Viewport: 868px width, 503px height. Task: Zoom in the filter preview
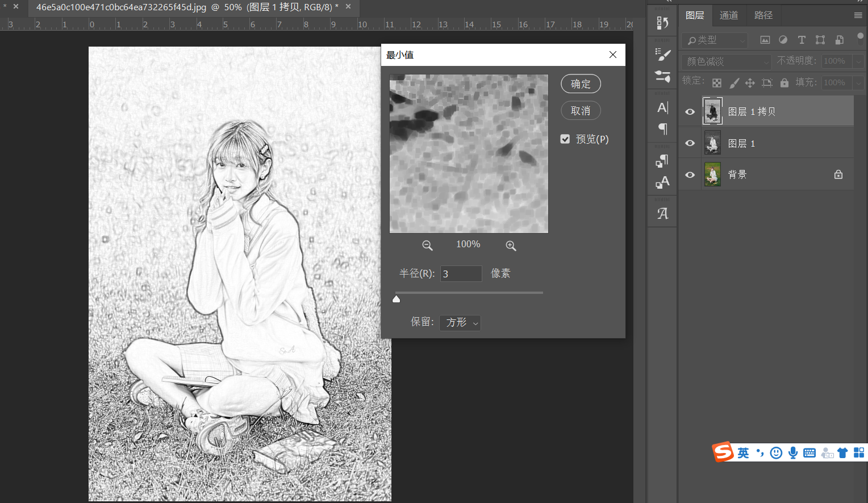point(511,246)
